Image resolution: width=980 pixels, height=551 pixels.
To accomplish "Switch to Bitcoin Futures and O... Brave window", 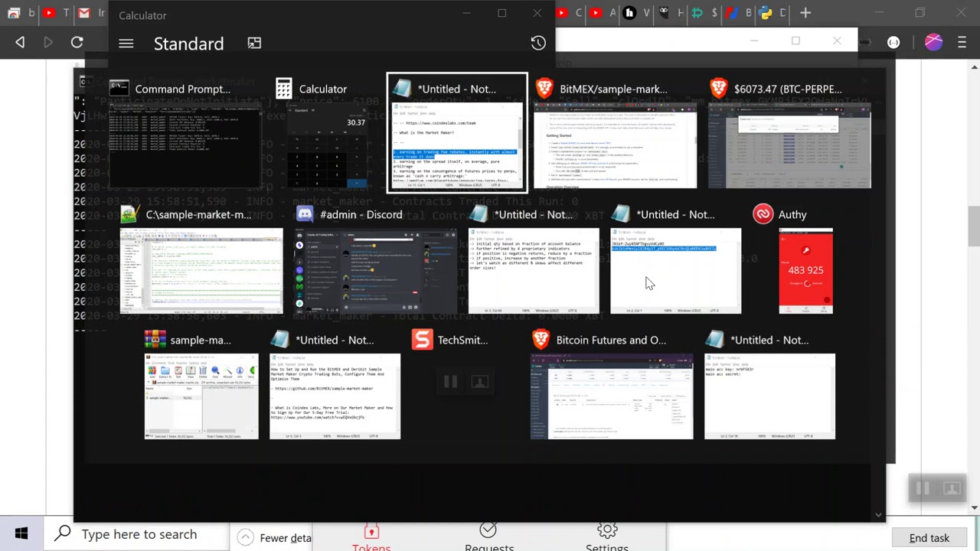I will tap(612, 396).
